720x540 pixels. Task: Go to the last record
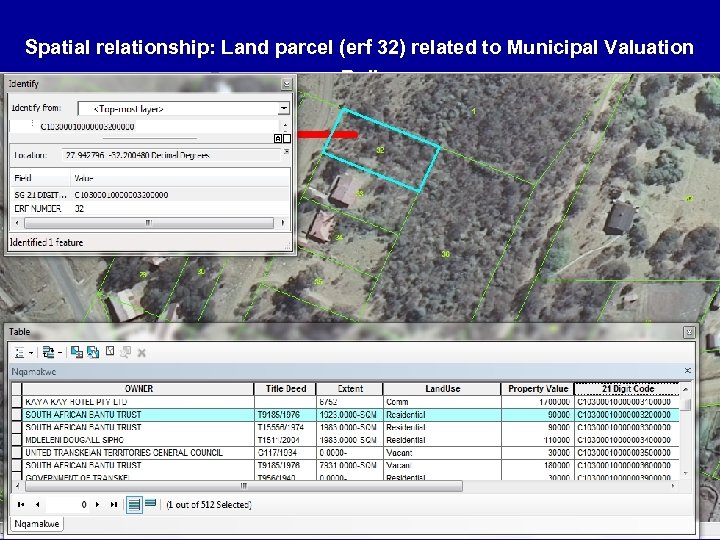114,504
